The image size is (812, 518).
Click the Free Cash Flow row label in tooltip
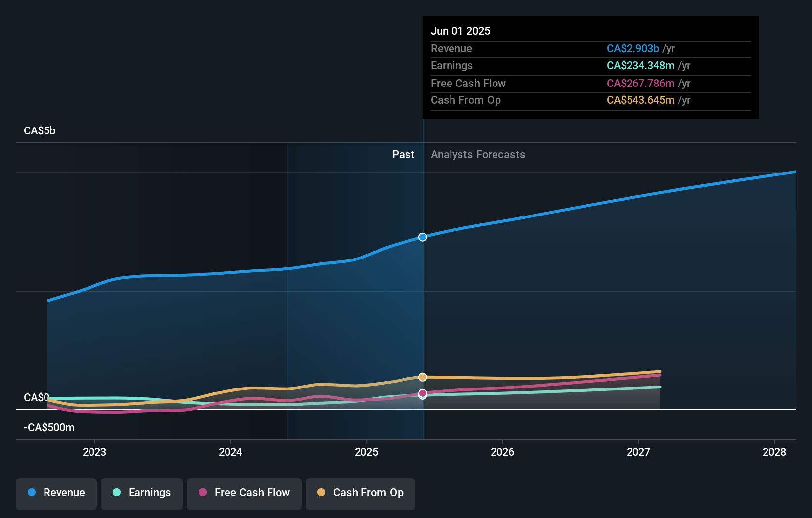pos(468,84)
